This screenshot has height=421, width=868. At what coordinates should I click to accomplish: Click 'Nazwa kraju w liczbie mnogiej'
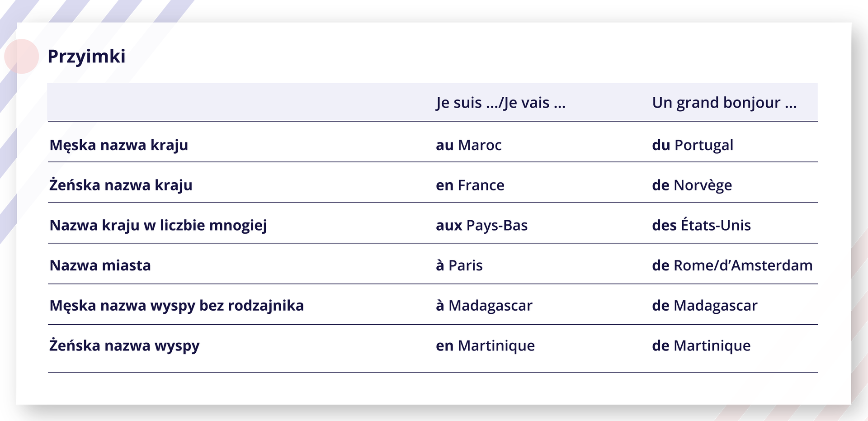click(x=158, y=225)
